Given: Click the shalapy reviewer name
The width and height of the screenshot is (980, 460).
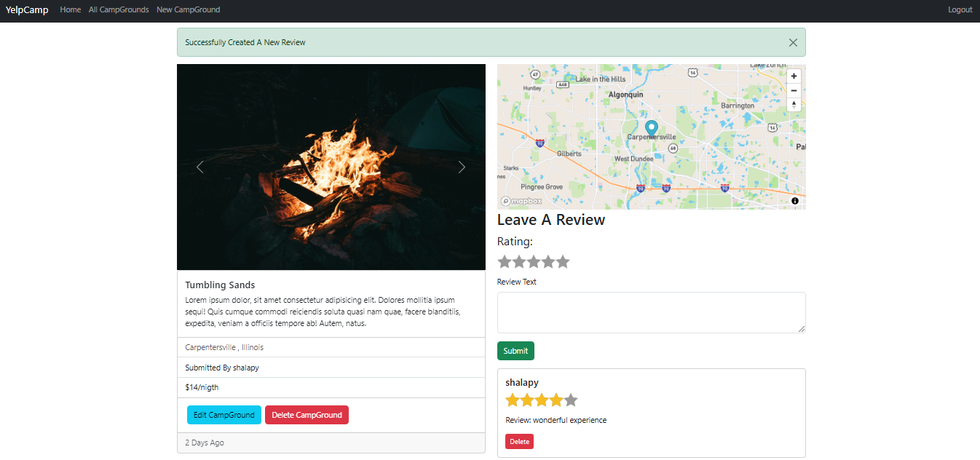Looking at the screenshot, I should [x=522, y=382].
